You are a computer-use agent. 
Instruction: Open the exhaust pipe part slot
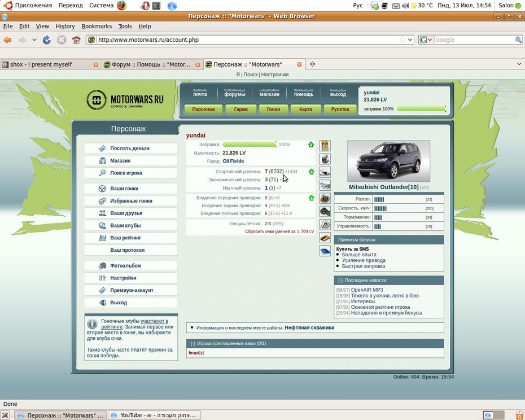pos(325,172)
